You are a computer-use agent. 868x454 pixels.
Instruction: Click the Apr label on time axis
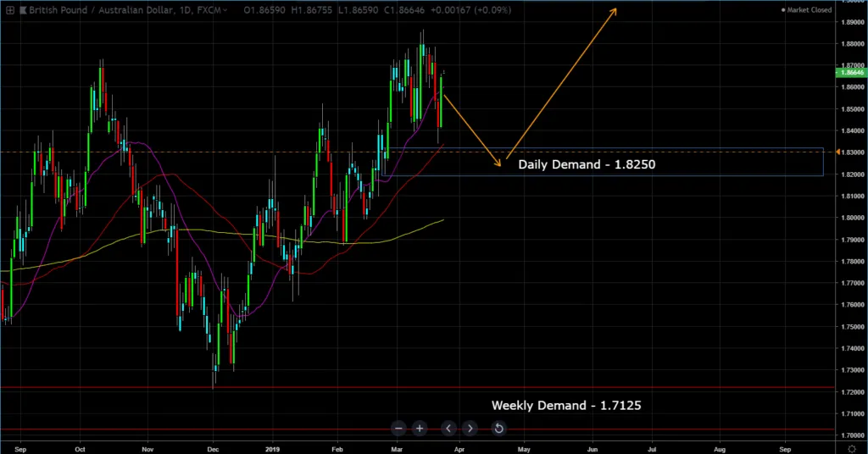pos(459,450)
